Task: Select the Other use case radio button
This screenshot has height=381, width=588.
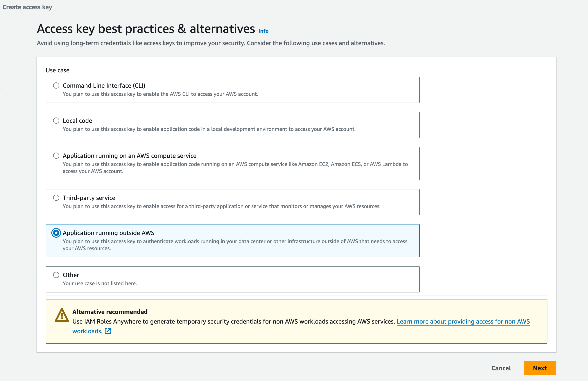Action: coord(56,275)
